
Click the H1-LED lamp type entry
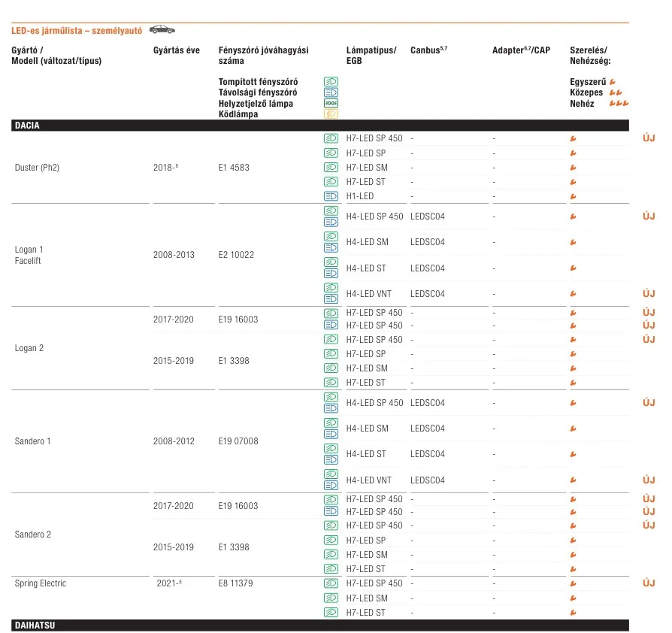(x=359, y=196)
